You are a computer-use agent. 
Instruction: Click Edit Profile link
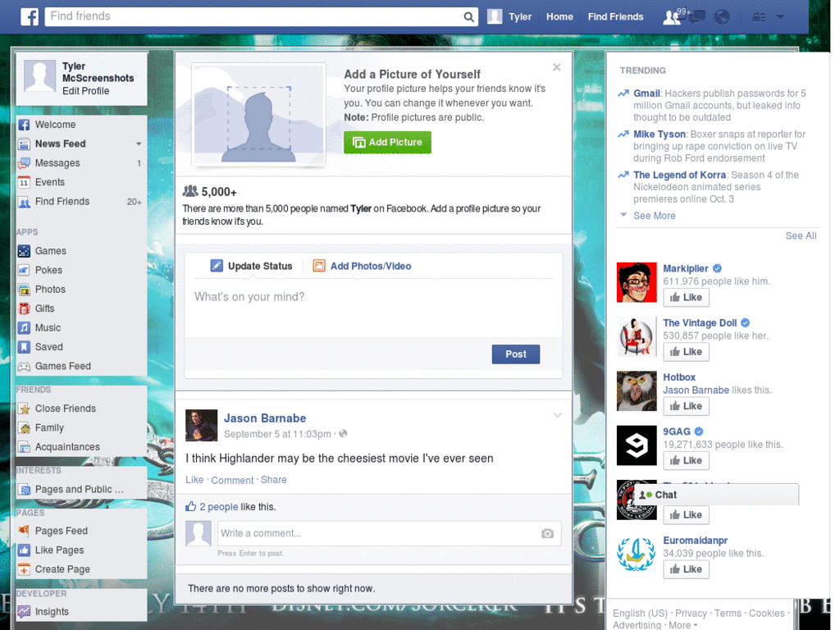pyautogui.click(x=85, y=91)
